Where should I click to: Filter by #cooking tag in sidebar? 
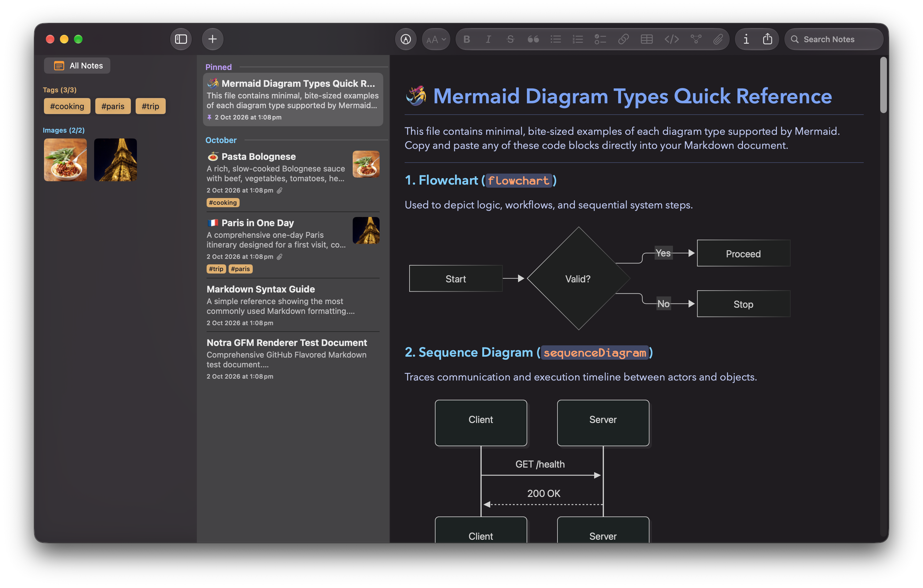coord(67,106)
